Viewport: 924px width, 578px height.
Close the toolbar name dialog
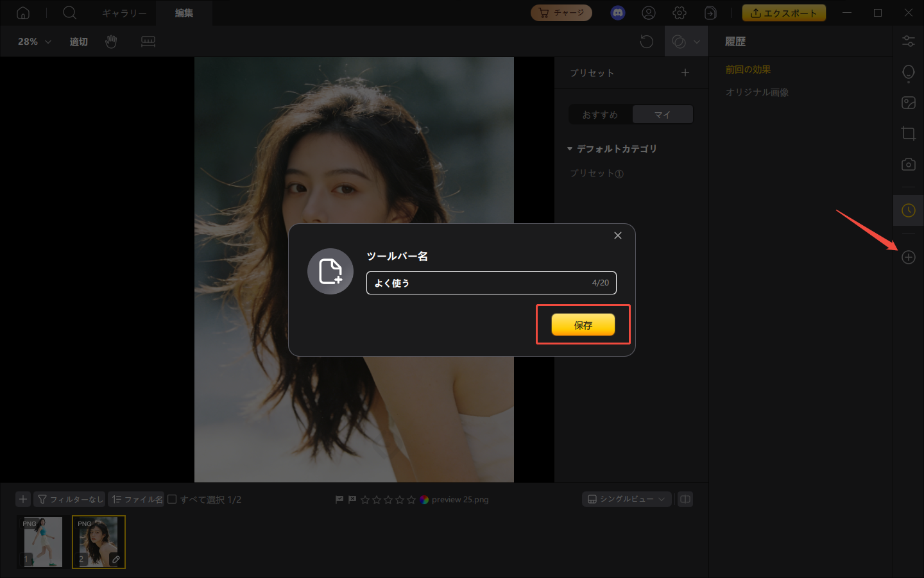point(617,235)
